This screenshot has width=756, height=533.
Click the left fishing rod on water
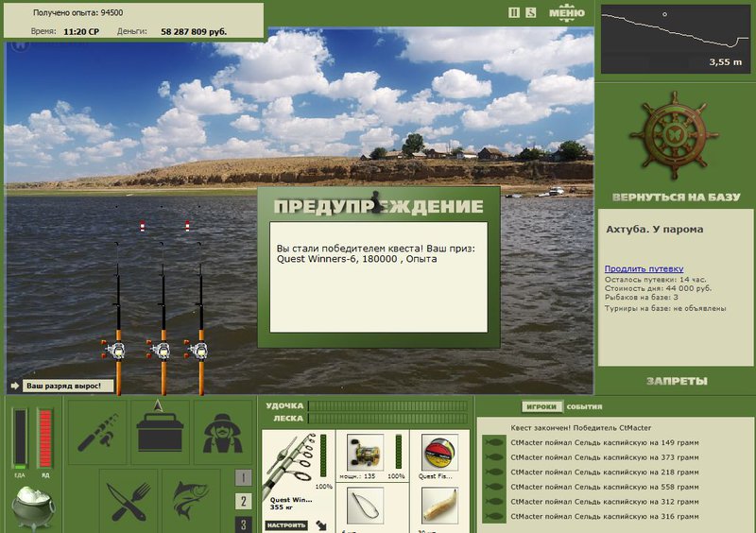pyautogui.click(x=117, y=318)
